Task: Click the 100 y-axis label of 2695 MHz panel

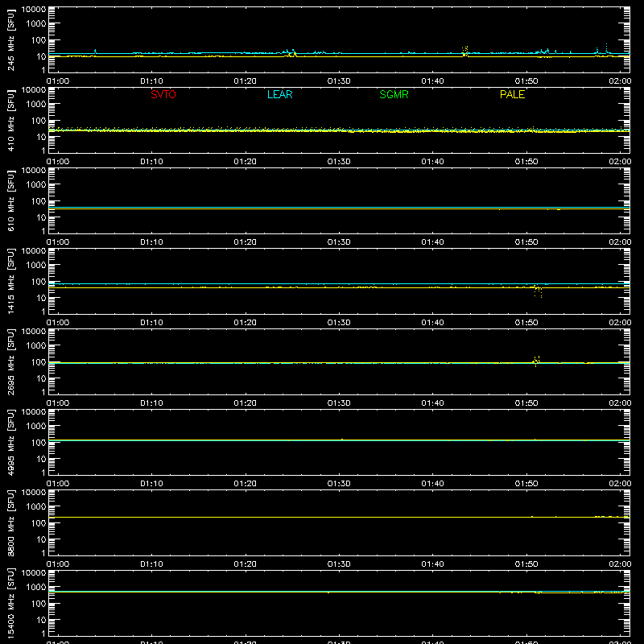Action: coord(39,361)
